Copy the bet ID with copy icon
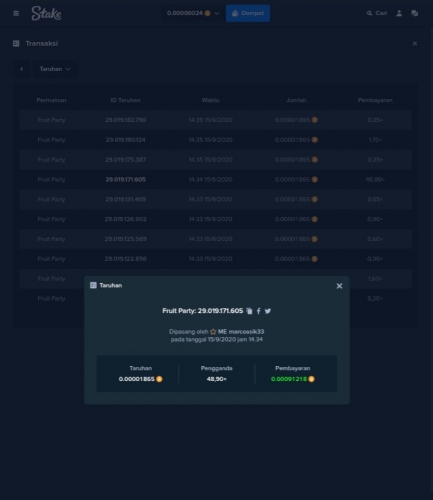The height and width of the screenshot is (500, 433). coord(249,311)
